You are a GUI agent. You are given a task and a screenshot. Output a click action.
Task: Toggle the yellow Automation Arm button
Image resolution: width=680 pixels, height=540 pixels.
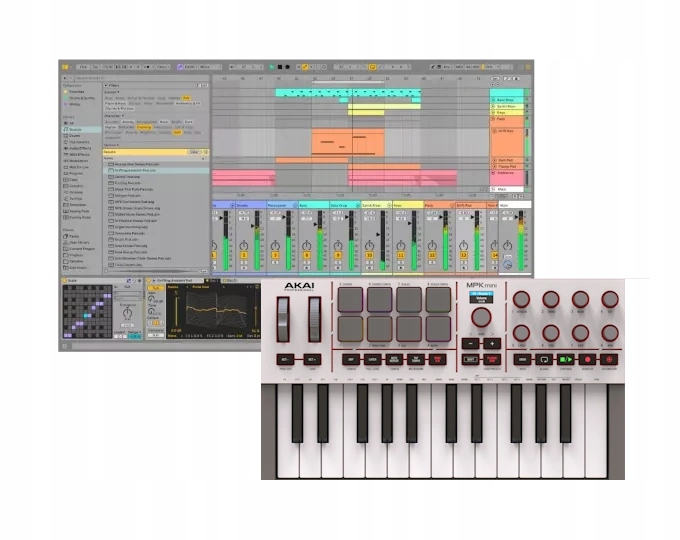[x=305, y=67]
